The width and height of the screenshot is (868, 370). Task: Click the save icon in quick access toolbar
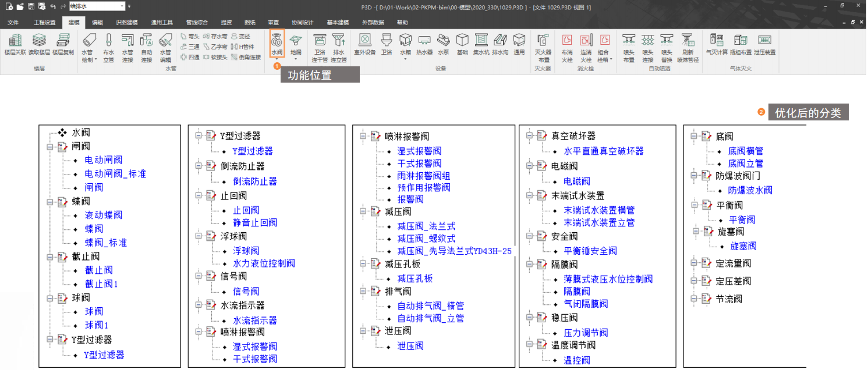[31, 6]
